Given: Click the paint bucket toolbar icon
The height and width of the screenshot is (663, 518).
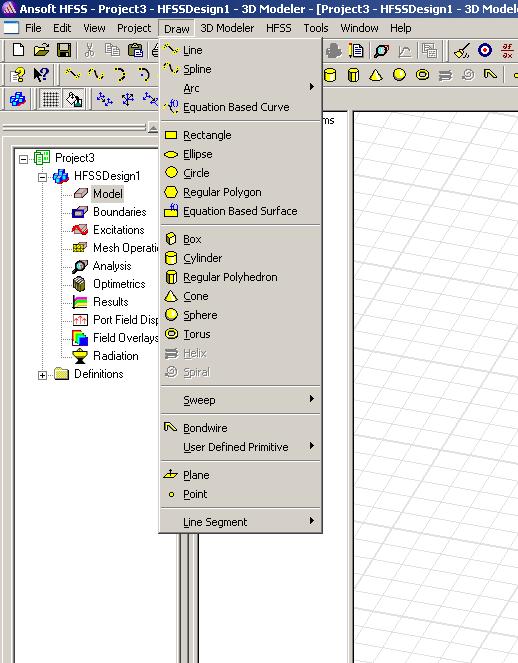Looking at the screenshot, I should coord(74,100).
